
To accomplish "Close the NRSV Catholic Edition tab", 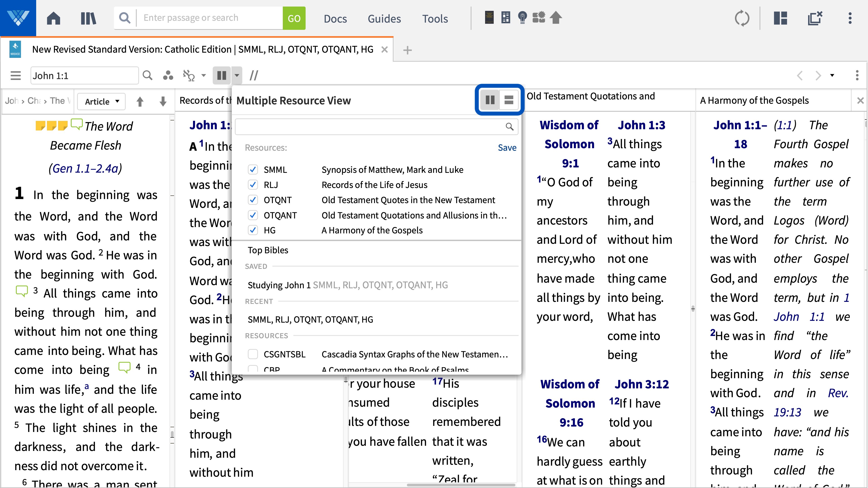I will coord(384,50).
